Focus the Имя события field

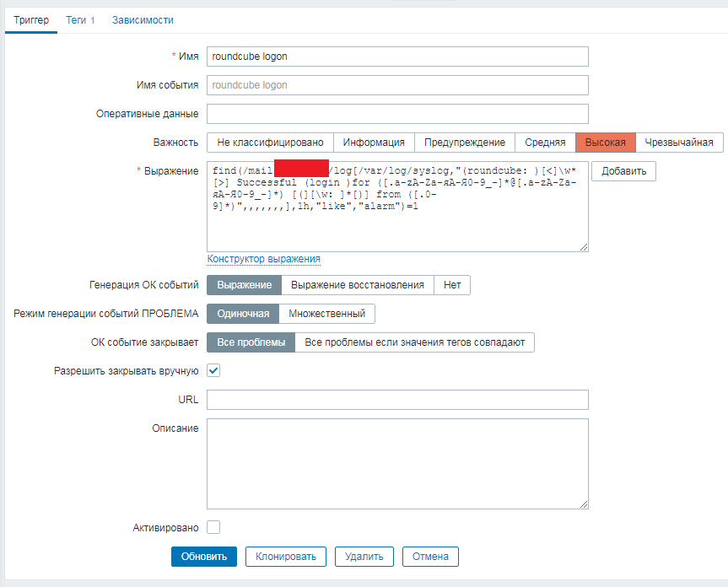397,85
